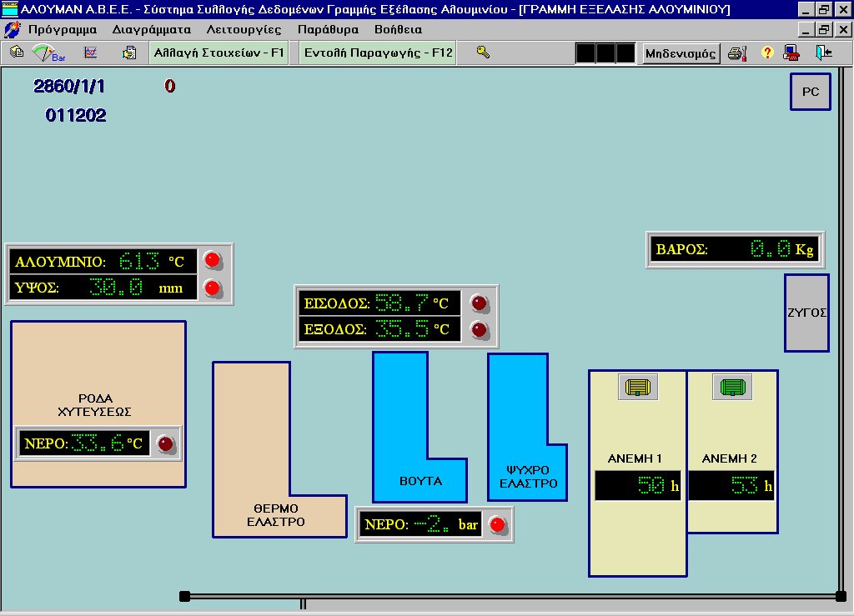Viewport: 854px width, 616px height.
Task: Click the green motor icon above ΑΝΕΜΗ 2
Action: [732, 387]
